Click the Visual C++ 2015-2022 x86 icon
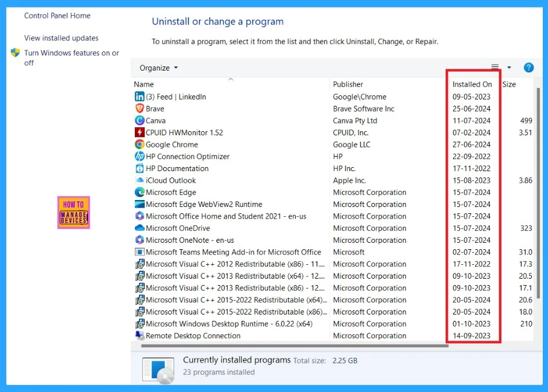This screenshot has width=548, height=392. pos(139,312)
